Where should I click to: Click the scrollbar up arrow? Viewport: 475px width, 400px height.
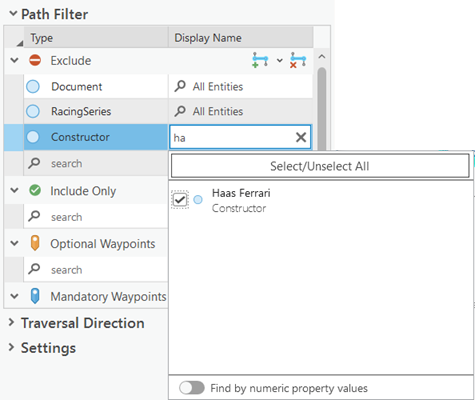coord(321,57)
